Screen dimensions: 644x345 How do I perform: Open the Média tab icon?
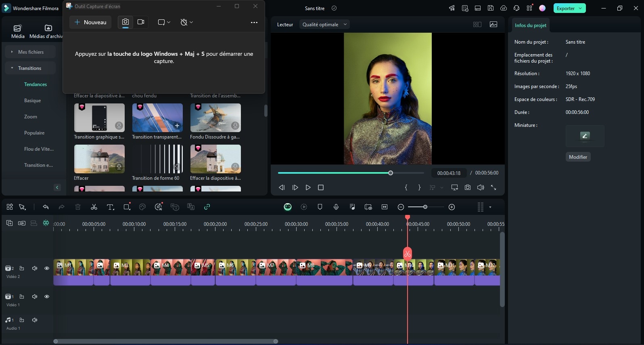coord(18,31)
